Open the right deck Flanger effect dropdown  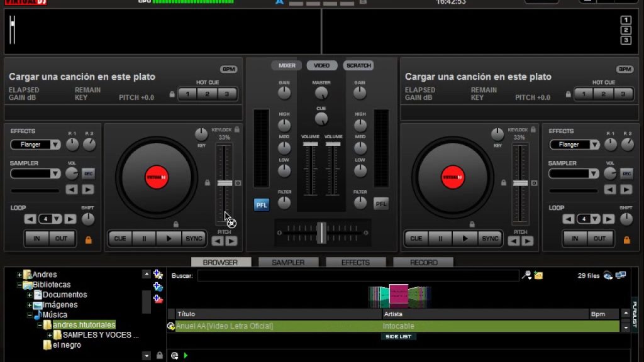(594, 145)
